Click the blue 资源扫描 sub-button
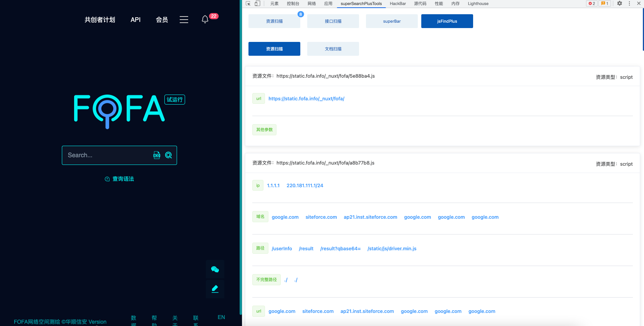This screenshot has width=644, height=326. pyautogui.click(x=274, y=49)
